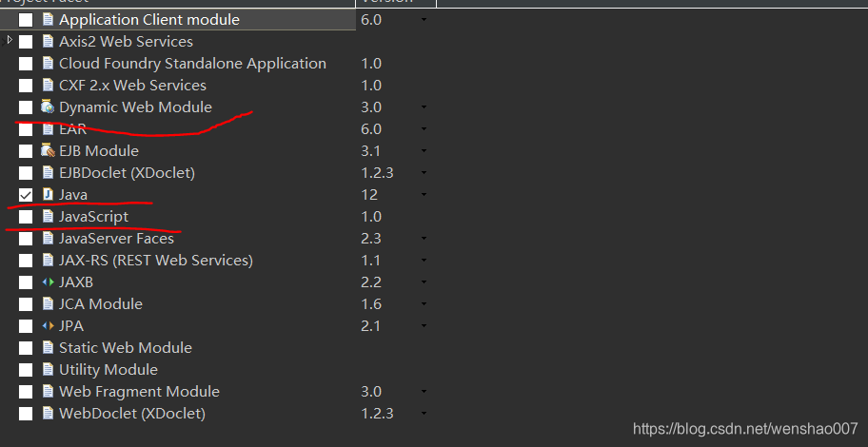Click the JAXB facet icon
The height and width of the screenshot is (447, 868).
pyautogui.click(x=48, y=282)
